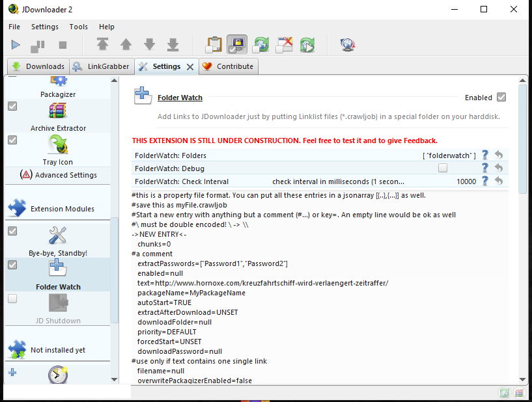Toggle clipboard observer icon
The height and width of the screenshot is (402, 532).
pyautogui.click(x=214, y=44)
